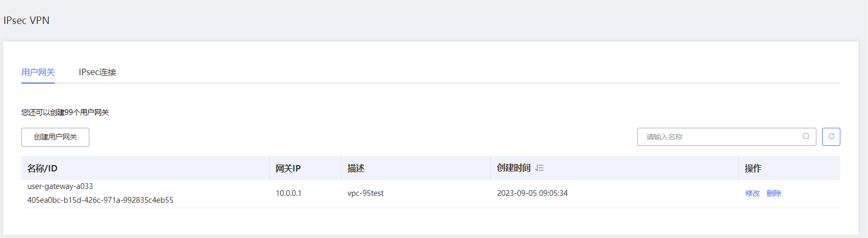This screenshot has width=868, height=238.
Task: Click the refresh icon button
Action: tap(831, 137)
